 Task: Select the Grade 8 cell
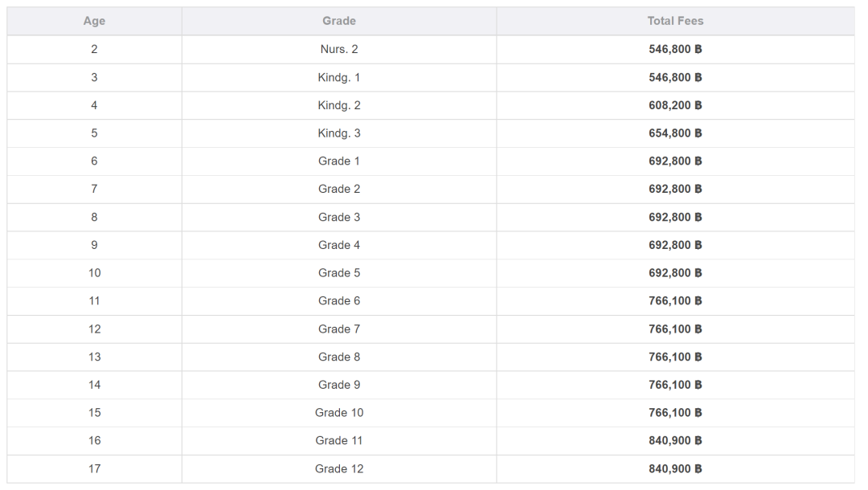click(x=338, y=357)
